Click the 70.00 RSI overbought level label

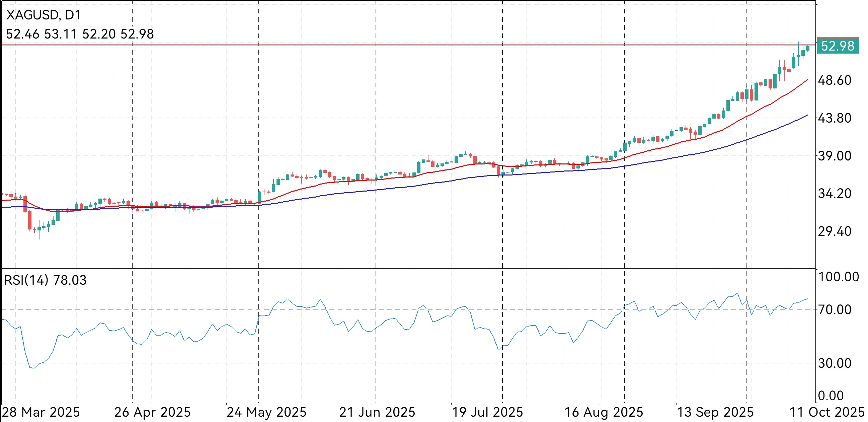tap(834, 309)
